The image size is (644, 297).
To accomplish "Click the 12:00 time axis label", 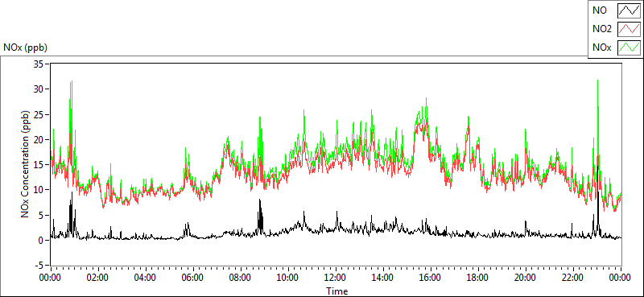I will tap(336, 278).
